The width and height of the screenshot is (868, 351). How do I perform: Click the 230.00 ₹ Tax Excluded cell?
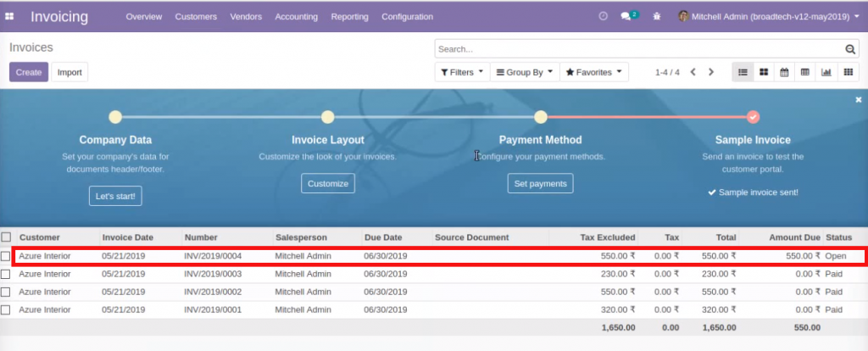click(618, 274)
